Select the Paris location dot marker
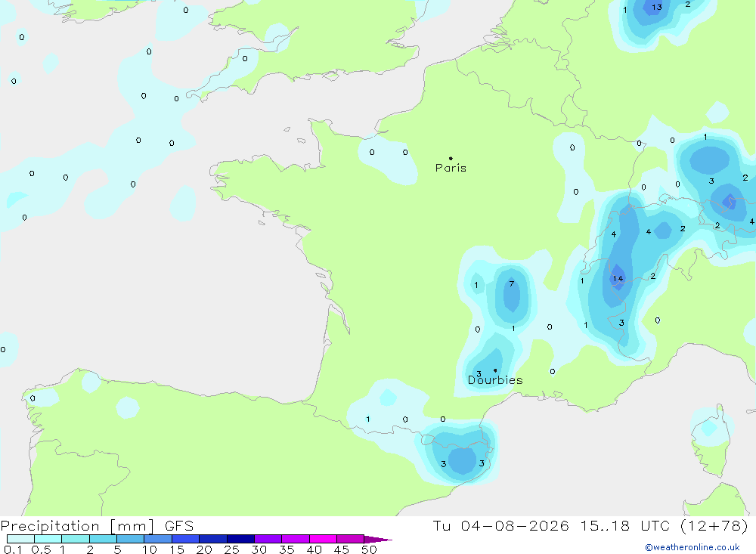The image size is (756, 554). [451, 158]
